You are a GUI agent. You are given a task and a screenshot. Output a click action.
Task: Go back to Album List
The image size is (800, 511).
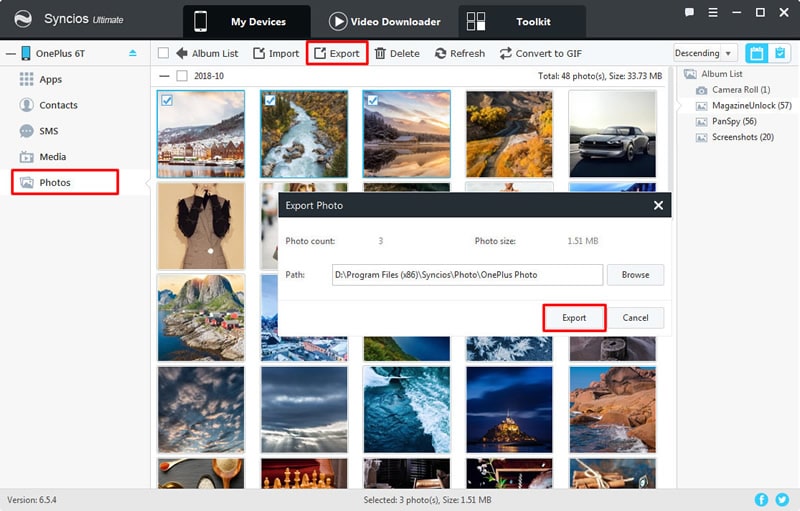[207, 53]
